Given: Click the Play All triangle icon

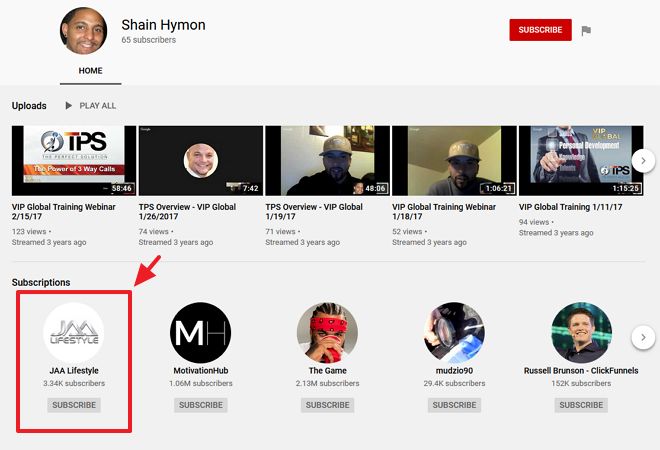Looking at the screenshot, I should click(69, 106).
